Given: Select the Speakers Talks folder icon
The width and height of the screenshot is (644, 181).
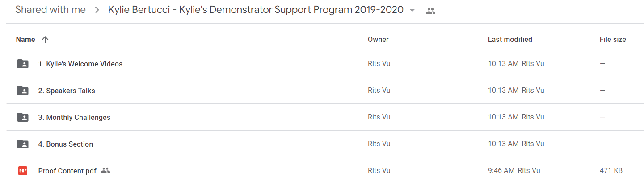Looking at the screenshot, I should [23, 90].
